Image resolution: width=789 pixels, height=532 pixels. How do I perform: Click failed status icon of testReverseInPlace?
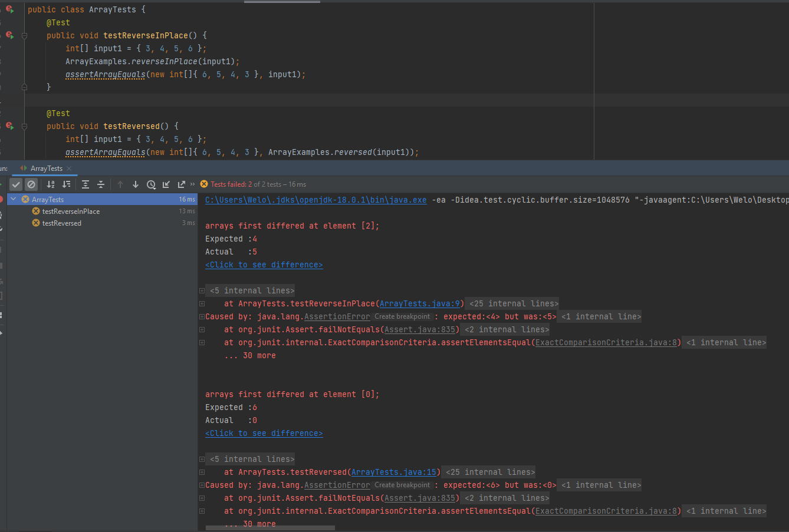(x=36, y=211)
